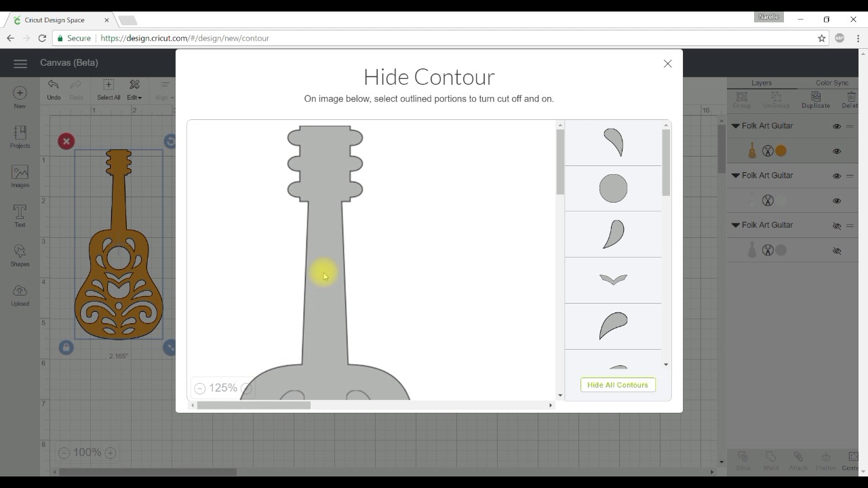Click the UnGroup layers icon
Image resolution: width=868 pixels, height=488 pixels.
pos(776,100)
